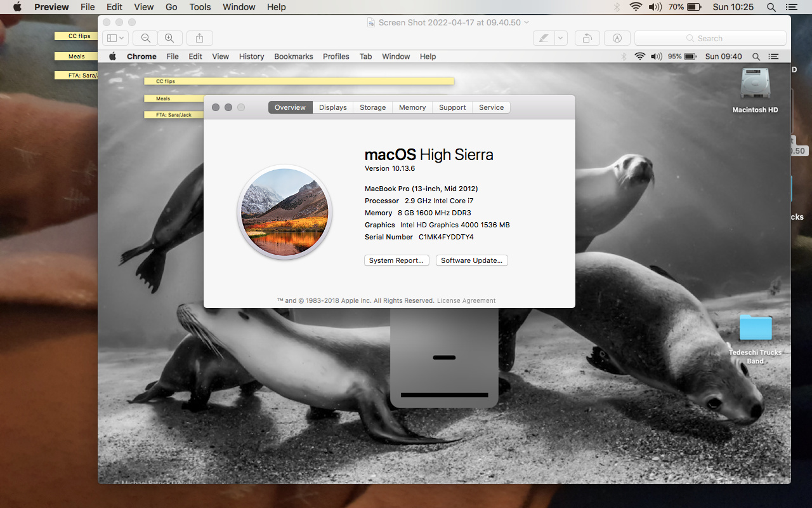
Task: Open Spotlight search magnifier icon
Action: tap(771, 7)
